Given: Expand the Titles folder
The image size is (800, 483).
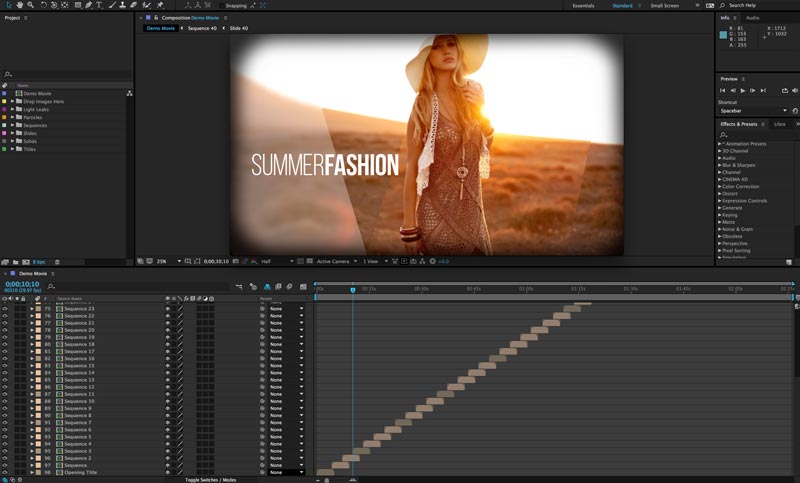Looking at the screenshot, I should 12,149.
